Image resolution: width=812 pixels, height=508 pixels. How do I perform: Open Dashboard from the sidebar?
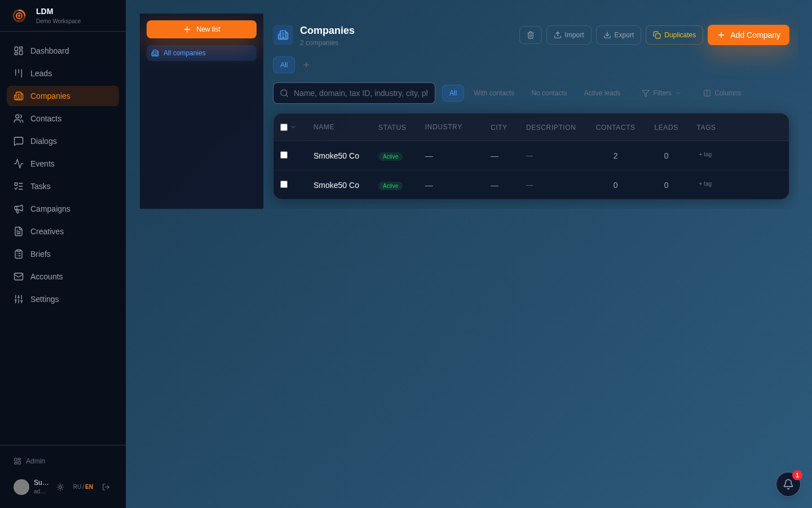point(63,51)
